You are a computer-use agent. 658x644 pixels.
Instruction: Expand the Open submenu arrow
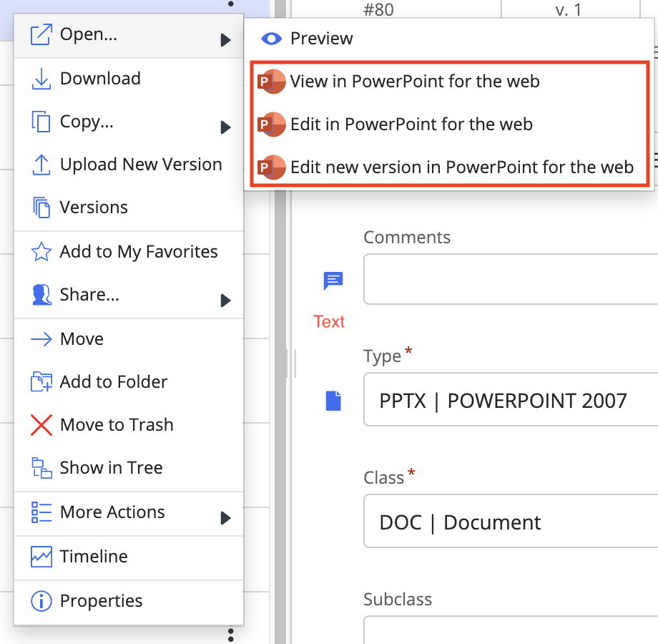(225, 40)
